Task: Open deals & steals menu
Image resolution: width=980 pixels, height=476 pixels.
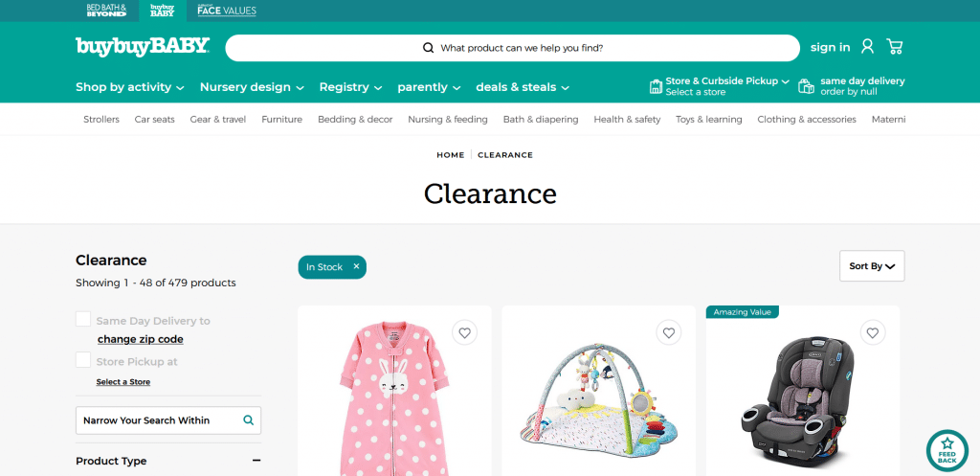Action: click(523, 87)
